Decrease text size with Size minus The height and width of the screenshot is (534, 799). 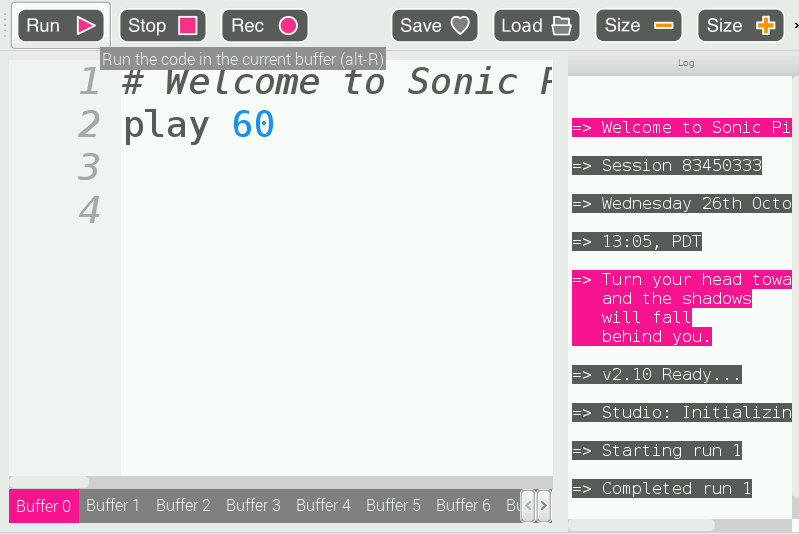coord(638,25)
